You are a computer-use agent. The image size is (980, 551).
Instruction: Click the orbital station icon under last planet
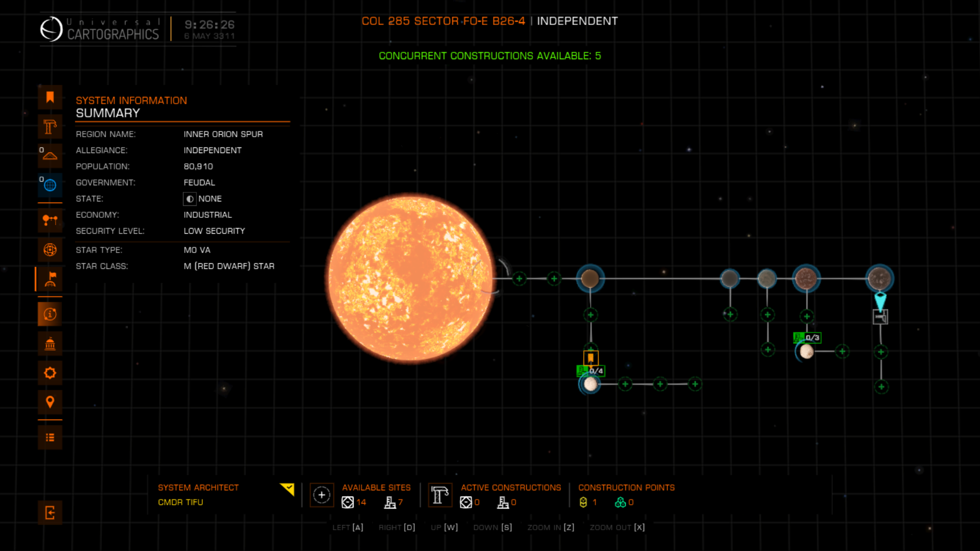[880, 317]
